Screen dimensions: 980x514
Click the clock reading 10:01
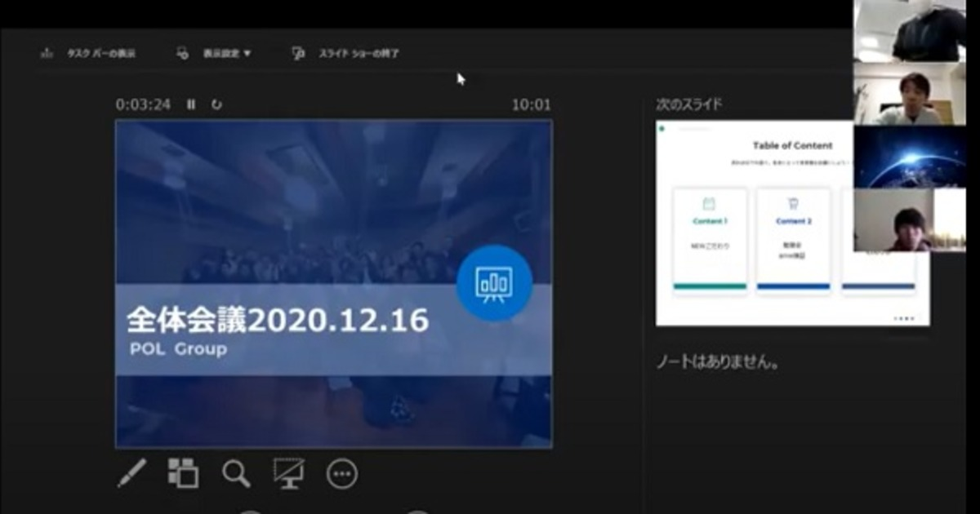click(532, 104)
